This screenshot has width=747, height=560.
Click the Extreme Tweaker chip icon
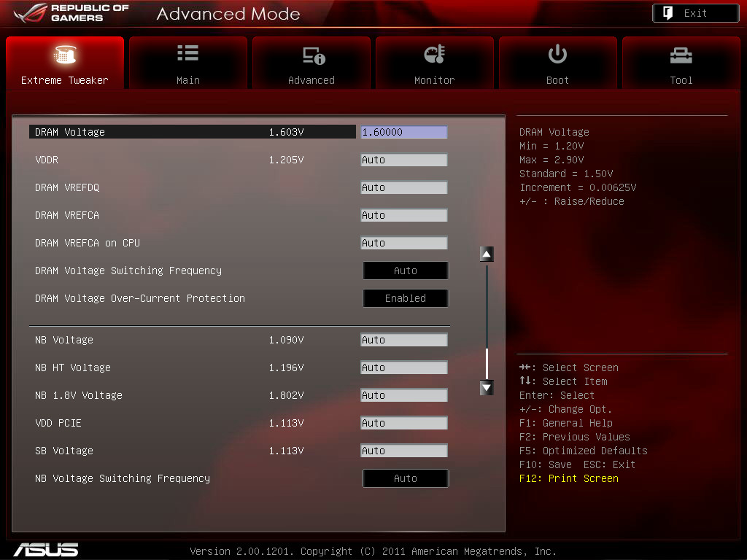coord(65,55)
